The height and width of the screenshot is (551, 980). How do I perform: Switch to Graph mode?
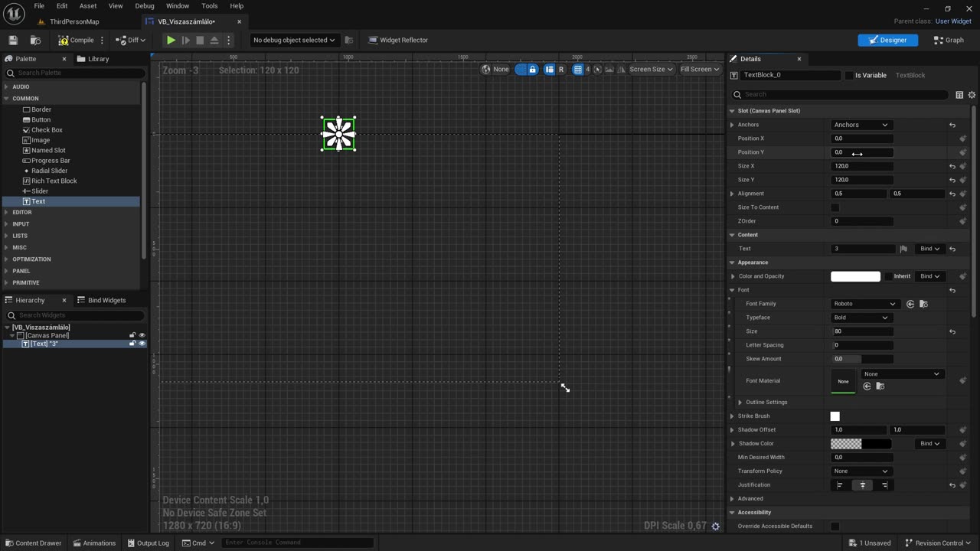pos(949,40)
